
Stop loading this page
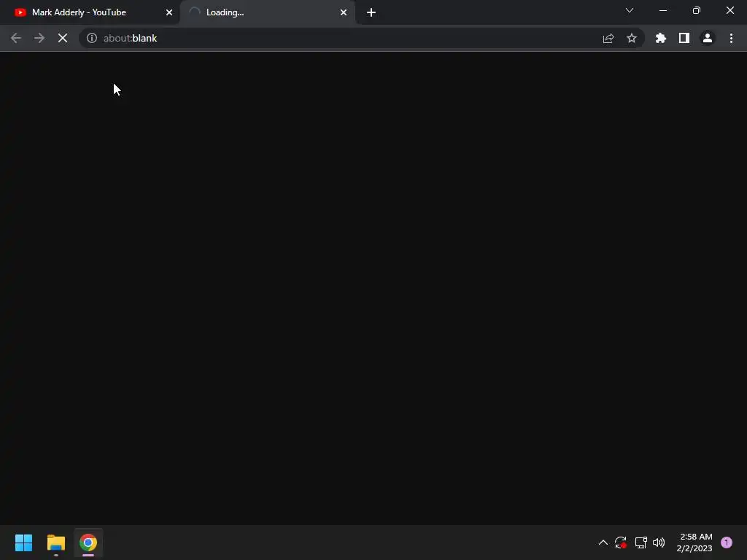coord(63,38)
